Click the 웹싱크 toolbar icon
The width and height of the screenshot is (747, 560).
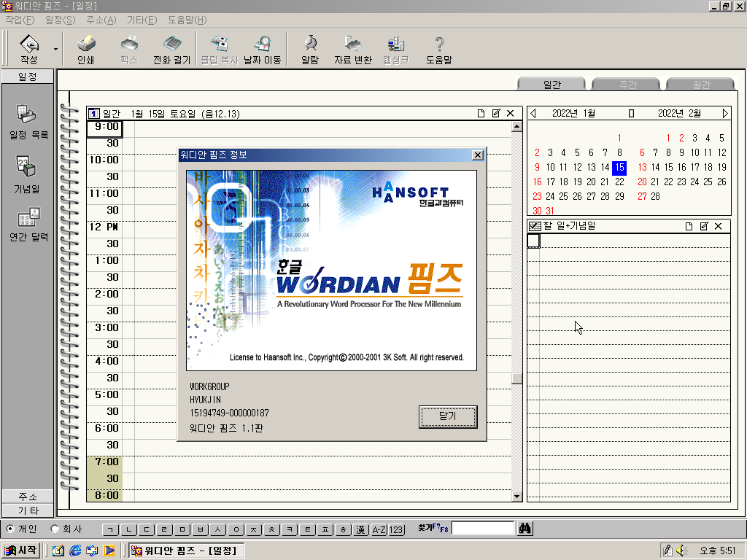(x=396, y=49)
